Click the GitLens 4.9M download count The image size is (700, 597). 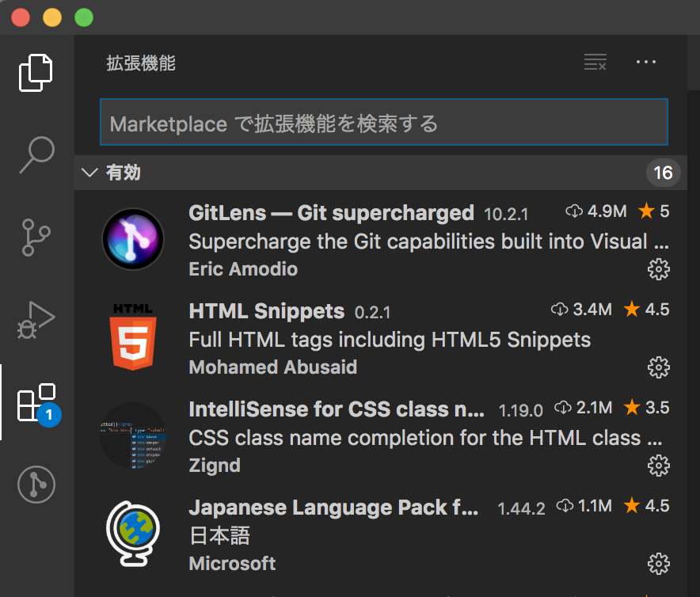pos(596,211)
